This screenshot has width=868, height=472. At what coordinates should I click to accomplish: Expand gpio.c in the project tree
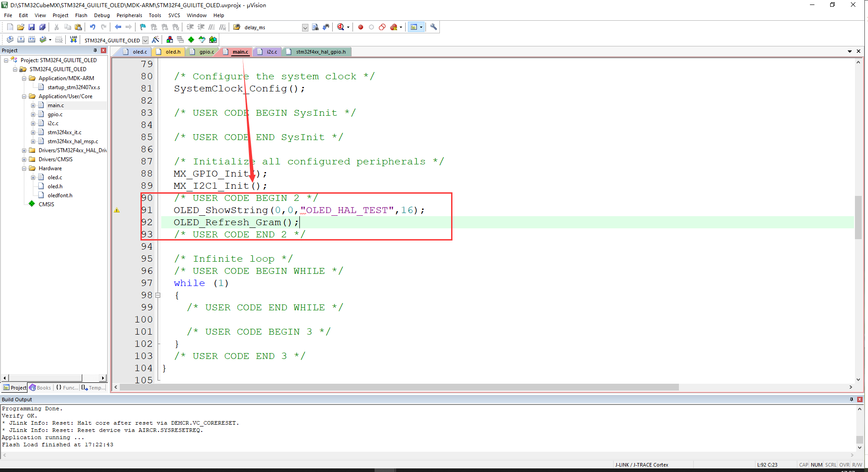[x=32, y=114]
